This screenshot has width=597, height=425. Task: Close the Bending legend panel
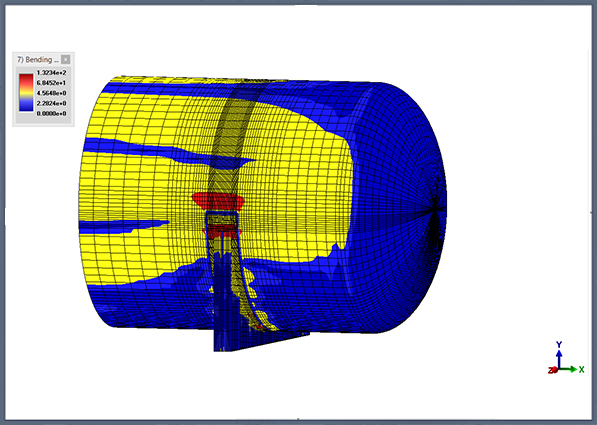tap(66, 59)
